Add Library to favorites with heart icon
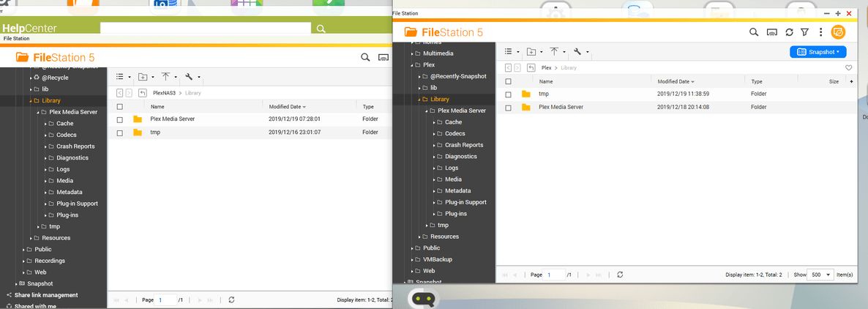868x309 pixels. [849, 67]
